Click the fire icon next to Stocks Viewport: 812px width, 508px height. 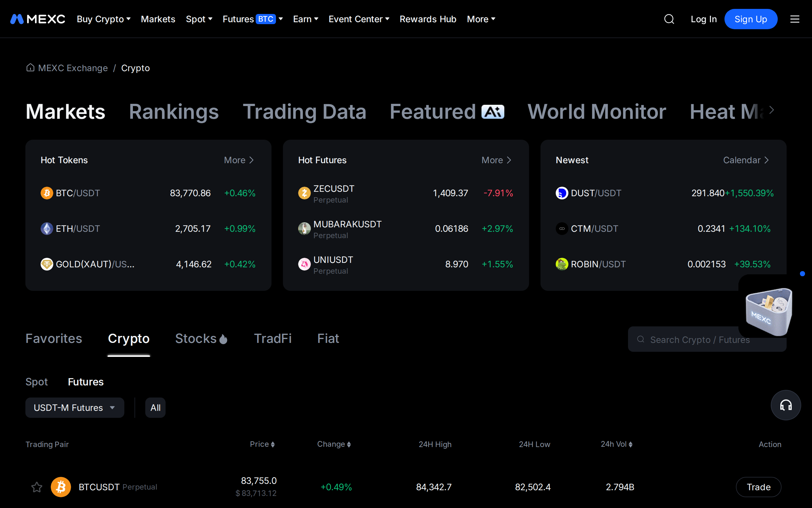[224, 339]
